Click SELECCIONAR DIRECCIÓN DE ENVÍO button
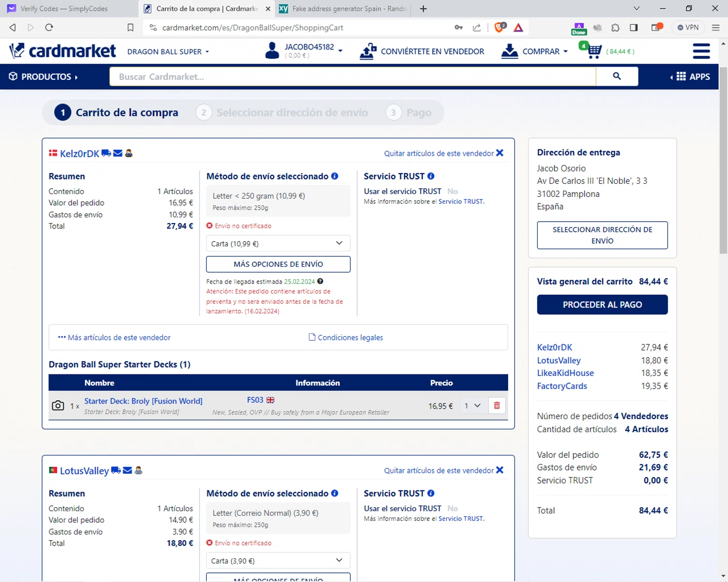Image resolution: width=728 pixels, height=582 pixels. (x=602, y=235)
